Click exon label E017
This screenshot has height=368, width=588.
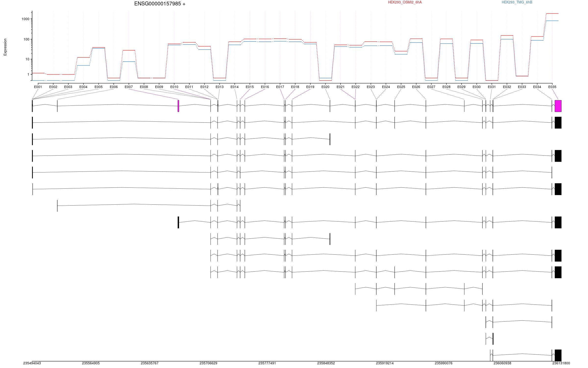(280, 87)
